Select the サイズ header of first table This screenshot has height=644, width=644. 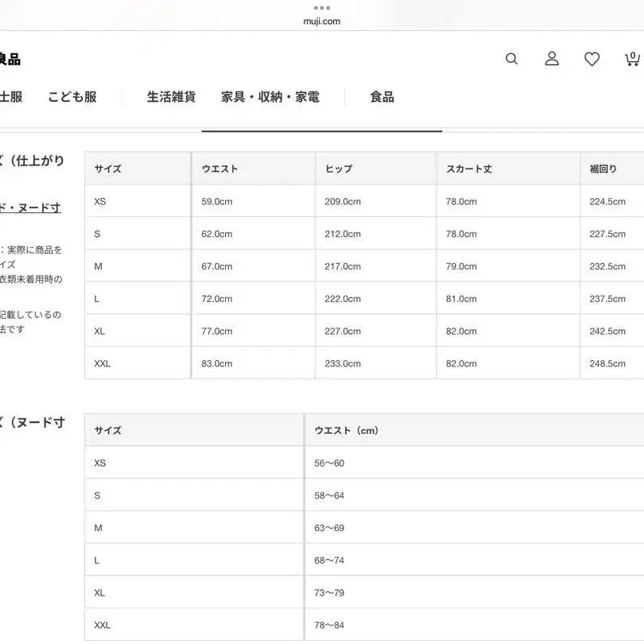tap(138, 169)
